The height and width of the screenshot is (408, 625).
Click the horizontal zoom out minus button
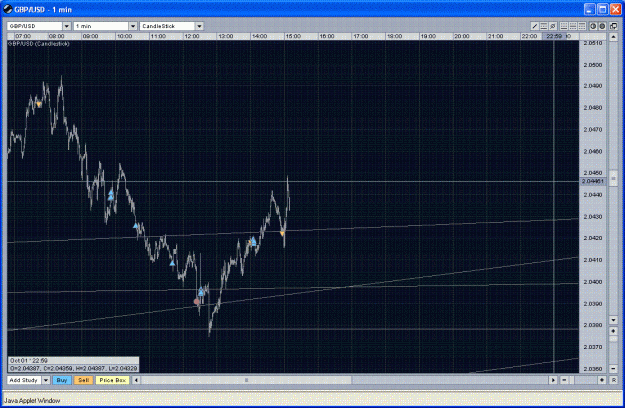pos(564,380)
